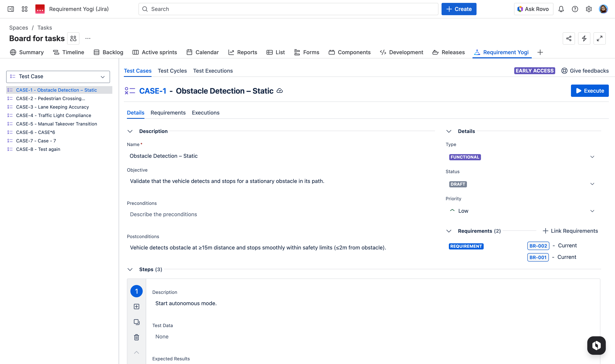Click the share icon for the board
Screen dimensions: 615x364
click(569, 38)
